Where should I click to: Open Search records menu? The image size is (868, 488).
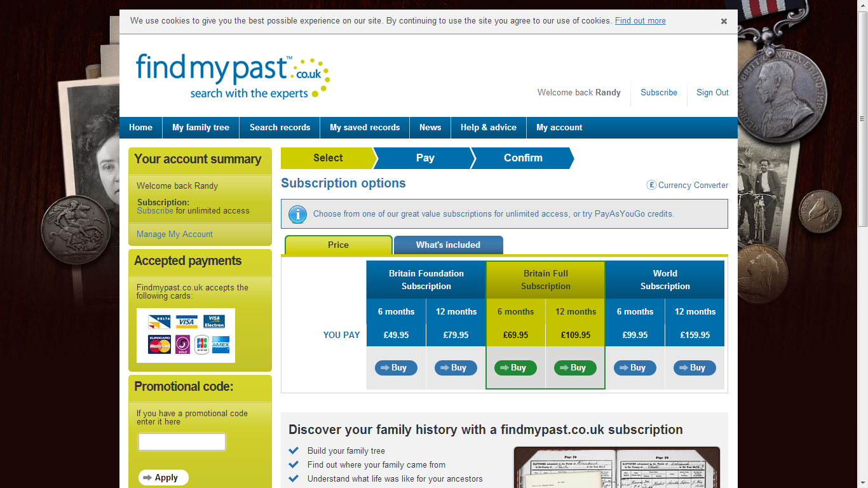[x=280, y=127]
